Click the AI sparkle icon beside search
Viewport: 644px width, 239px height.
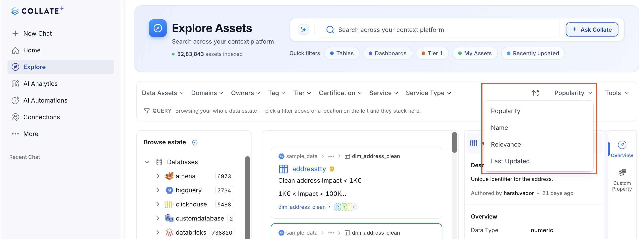303,30
